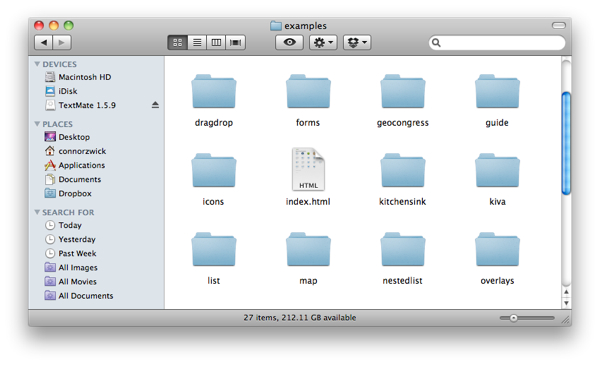Screen dimensions: 600x365
Task: Select the index.html file icon
Action: coord(308,169)
